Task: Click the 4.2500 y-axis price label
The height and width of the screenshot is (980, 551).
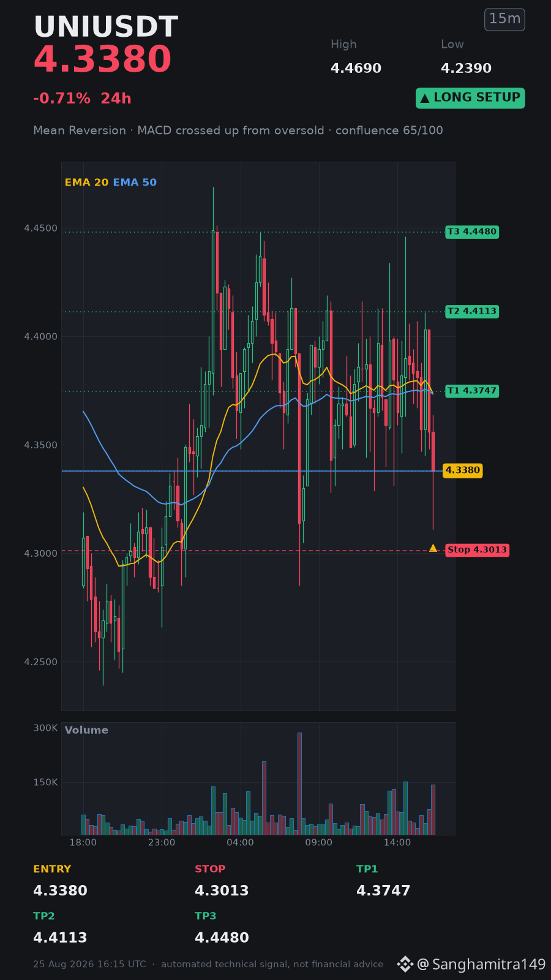Action: pos(40,662)
